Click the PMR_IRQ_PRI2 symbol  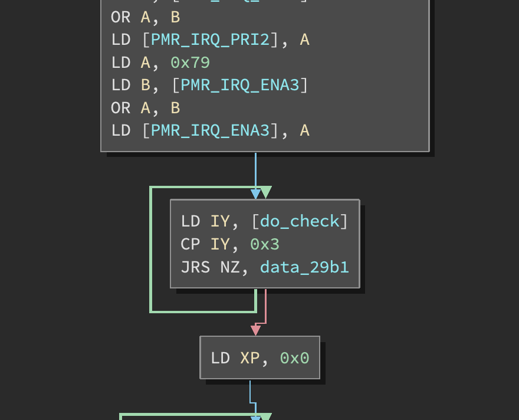(210, 40)
